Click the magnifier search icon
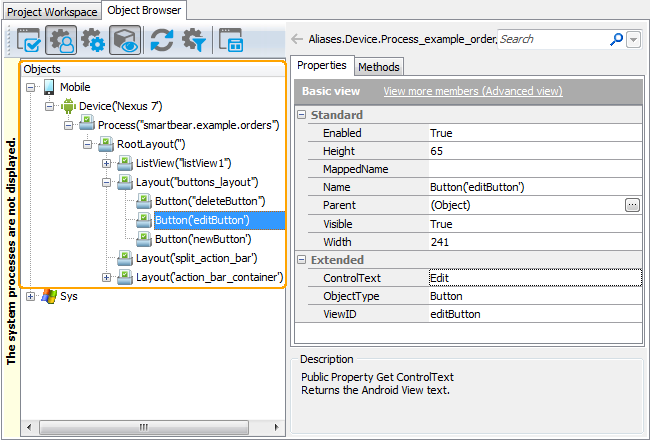The image size is (650, 440). pos(616,39)
